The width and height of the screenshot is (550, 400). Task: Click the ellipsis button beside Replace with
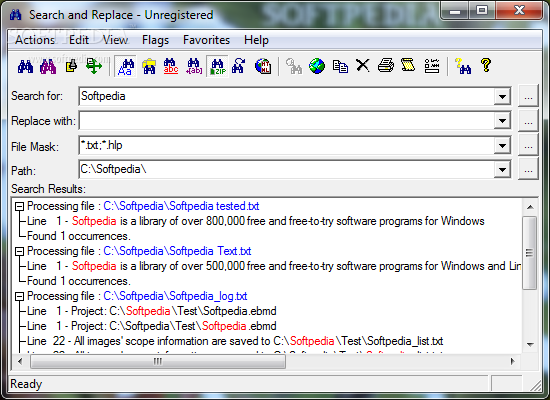pyautogui.click(x=528, y=121)
